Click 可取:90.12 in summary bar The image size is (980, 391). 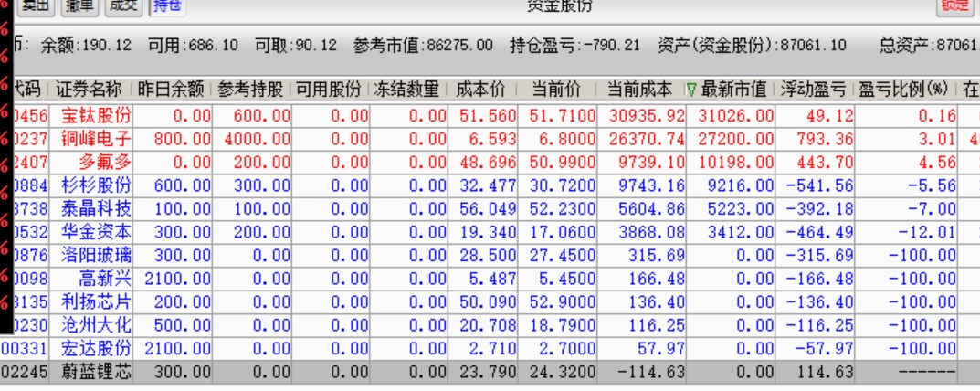[296, 46]
